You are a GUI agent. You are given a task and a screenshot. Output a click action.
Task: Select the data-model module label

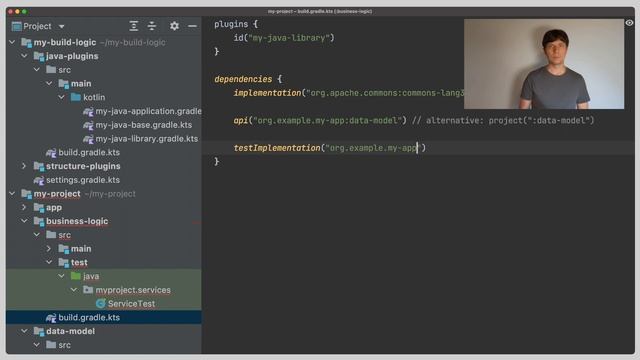pyautogui.click(x=70, y=331)
